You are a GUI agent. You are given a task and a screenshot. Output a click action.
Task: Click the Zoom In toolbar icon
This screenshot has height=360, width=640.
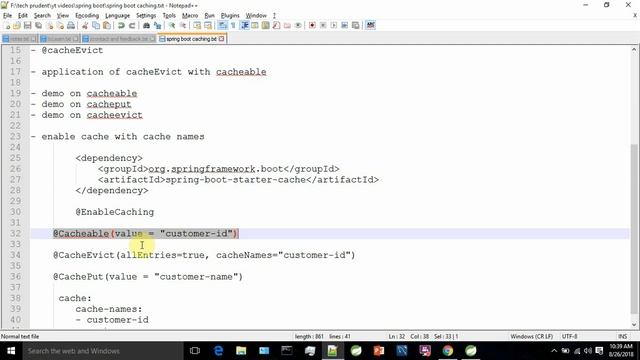point(172,25)
